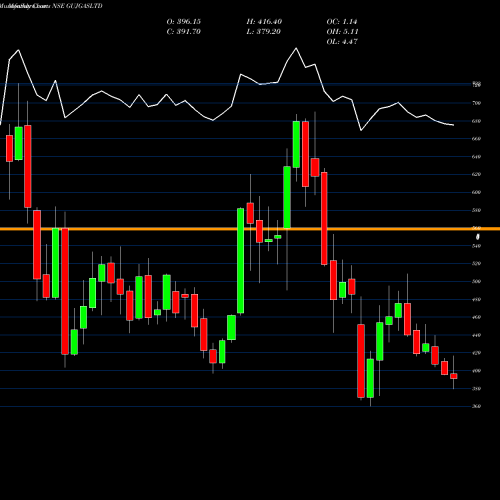Click the 700 price axis label

[477, 103]
